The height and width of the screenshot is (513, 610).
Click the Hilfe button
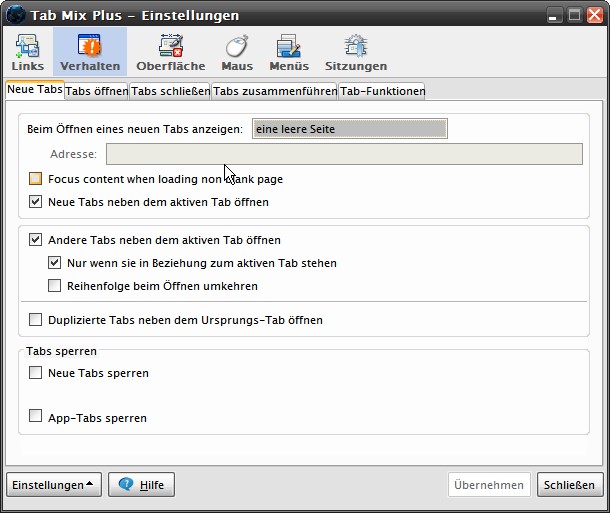pyautogui.click(x=142, y=485)
